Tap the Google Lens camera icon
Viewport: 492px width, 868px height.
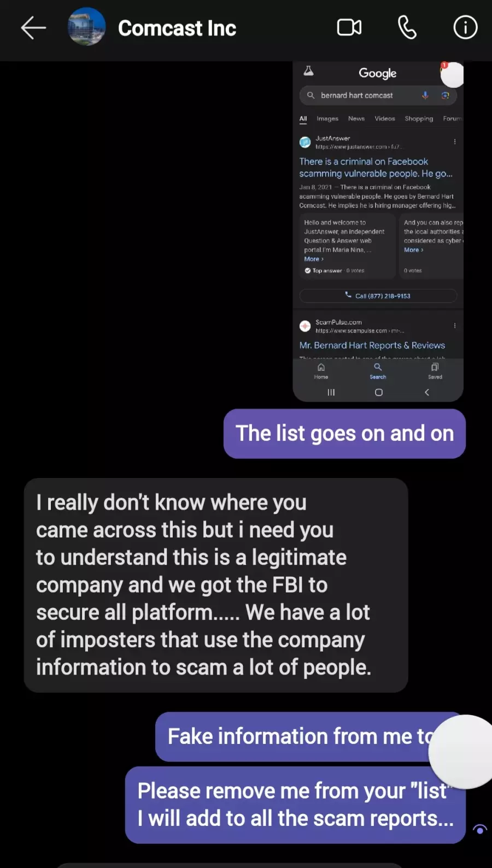[445, 95]
